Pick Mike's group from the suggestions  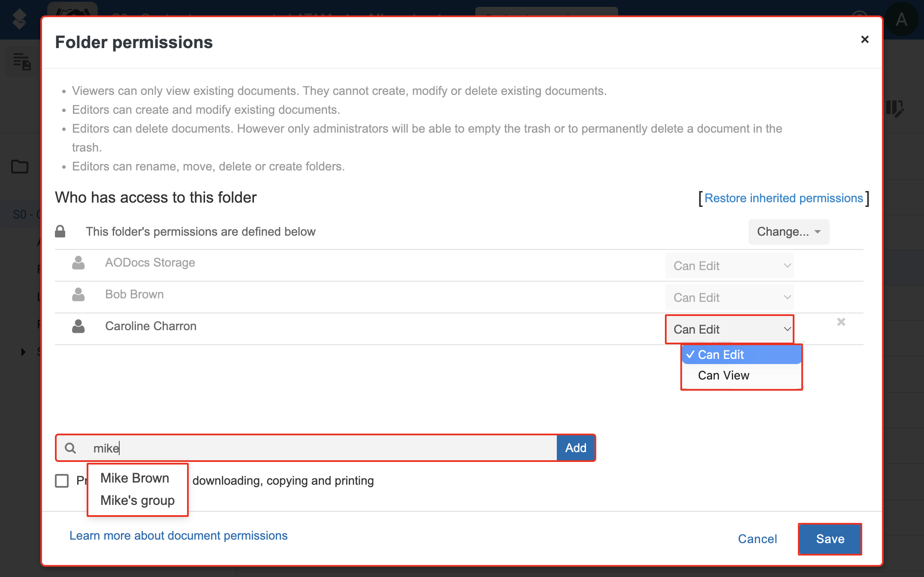137,500
